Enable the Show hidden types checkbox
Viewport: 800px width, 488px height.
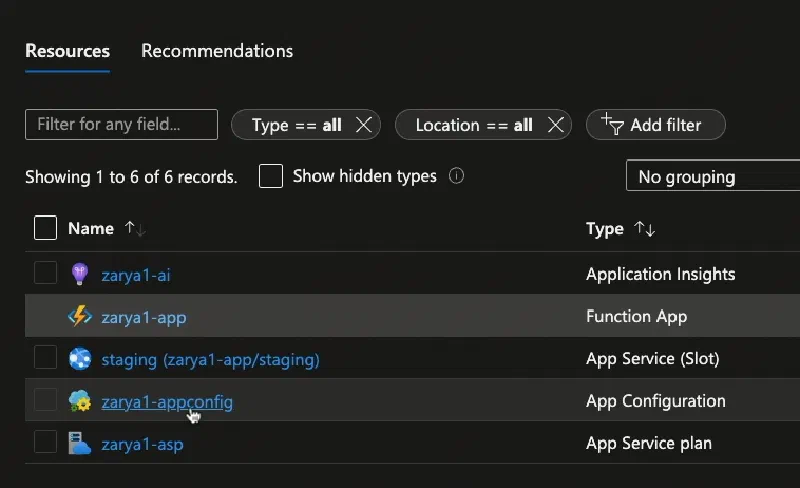coord(271,176)
